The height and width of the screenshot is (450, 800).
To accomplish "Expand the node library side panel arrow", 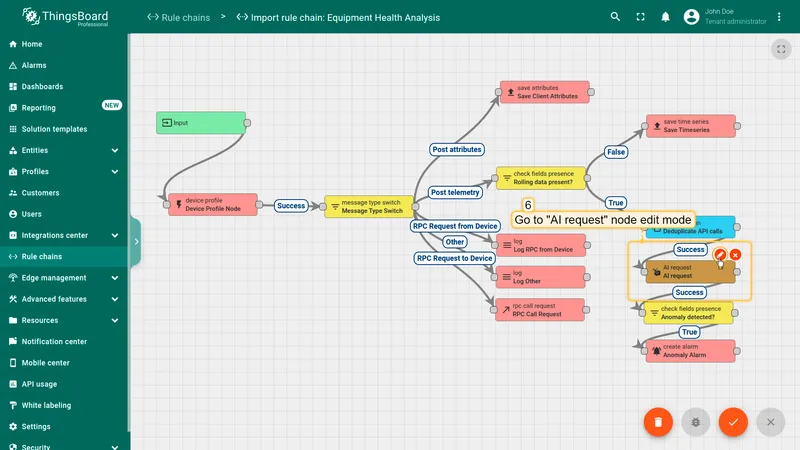I will 136,242.
